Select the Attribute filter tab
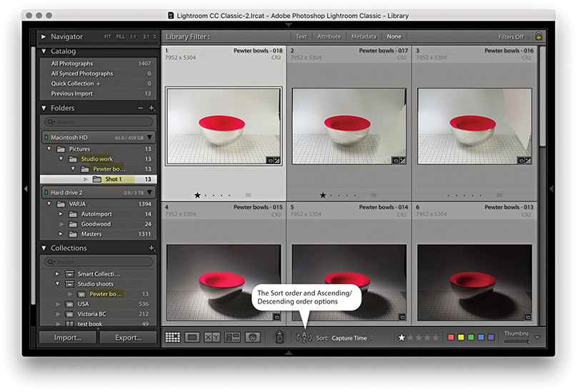This screenshot has height=392, width=578. pos(329,36)
